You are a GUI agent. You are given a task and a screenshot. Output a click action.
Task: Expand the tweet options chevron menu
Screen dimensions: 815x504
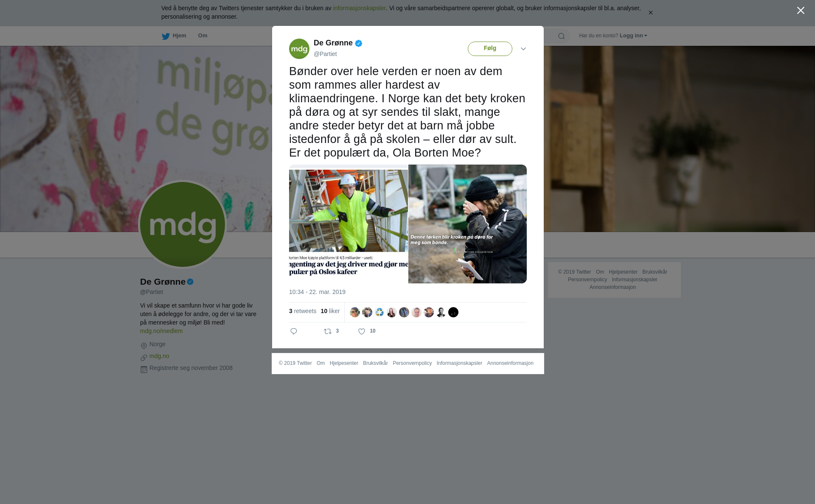523,49
